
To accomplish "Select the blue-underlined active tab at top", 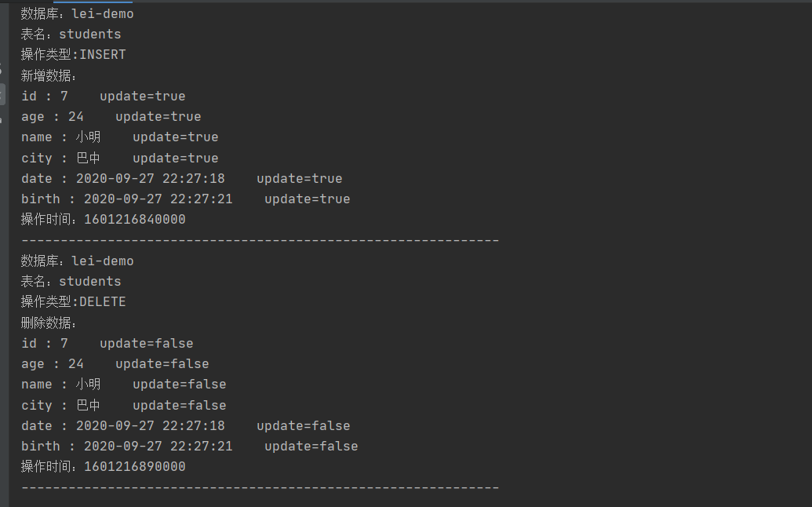I will tap(93, 2).
